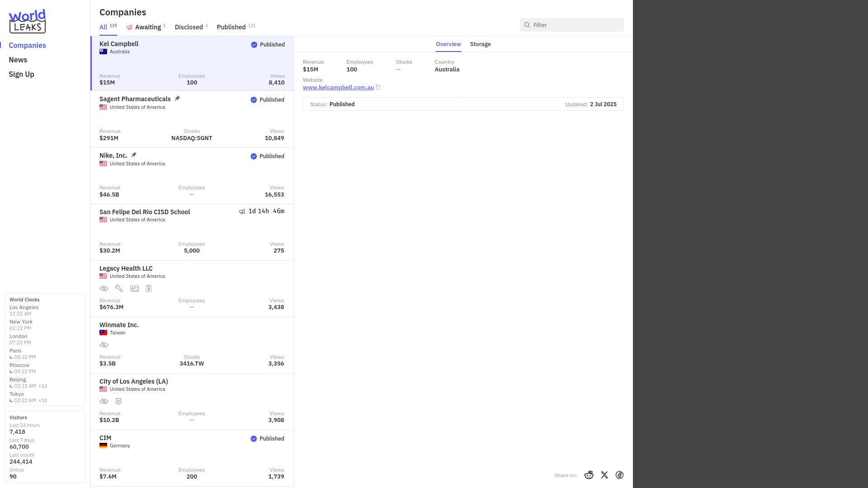Click ID card icon under Legacy Health LLC
Screen dimensions: 868x488
click(134, 288)
